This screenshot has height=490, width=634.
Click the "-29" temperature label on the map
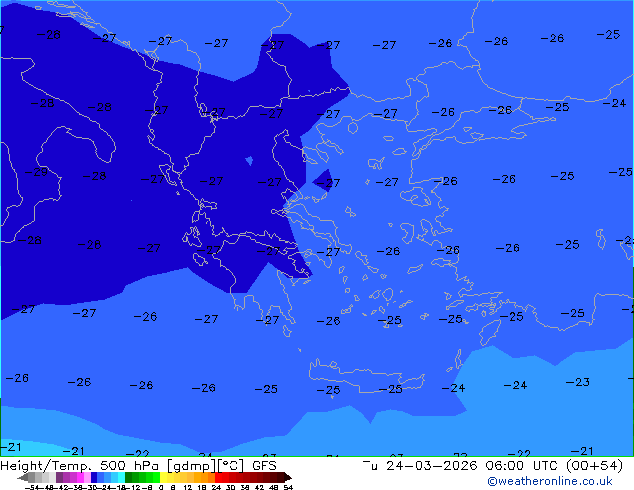click(36, 172)
